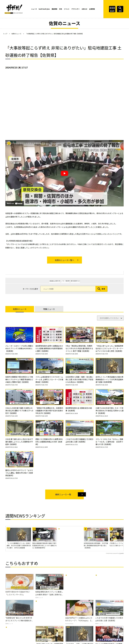
Task: Open the イベント menu item
Action: click(x=67, y=9)
